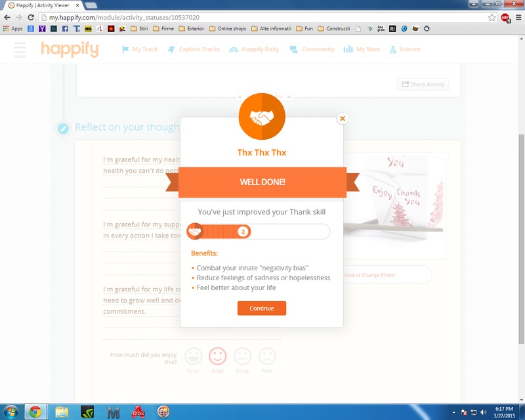Click Nvidia taskbar icon
525x420 pixels.
tap(87, 412)
